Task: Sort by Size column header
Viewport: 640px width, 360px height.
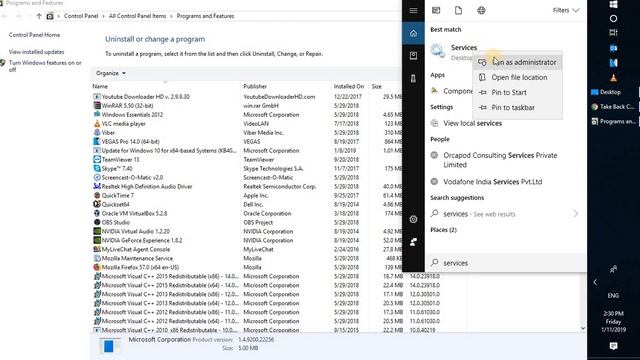Action: [x=376, y=86]
